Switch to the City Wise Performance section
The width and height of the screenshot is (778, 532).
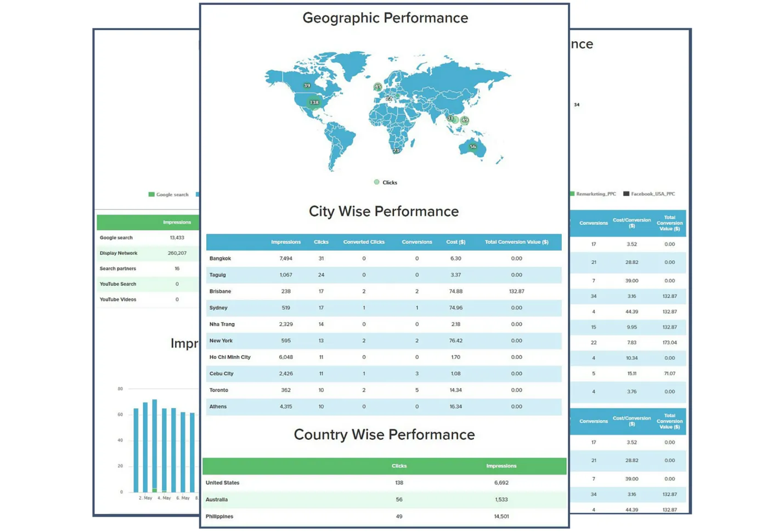tap(384, 211)
